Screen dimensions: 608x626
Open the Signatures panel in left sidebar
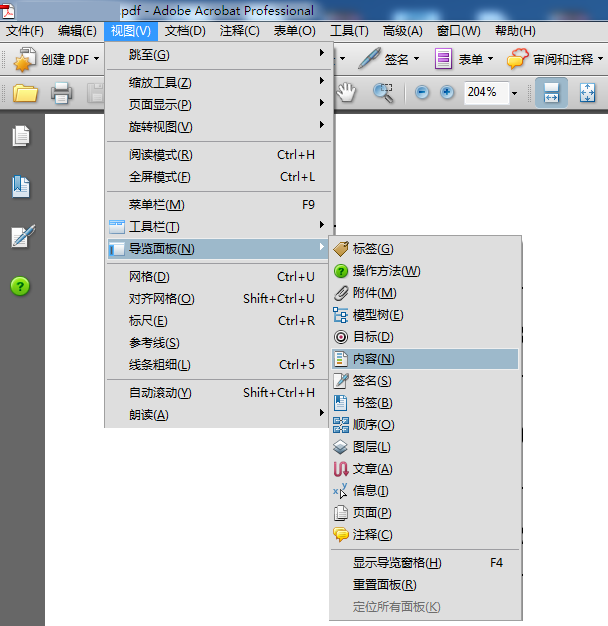pos(23,236)
